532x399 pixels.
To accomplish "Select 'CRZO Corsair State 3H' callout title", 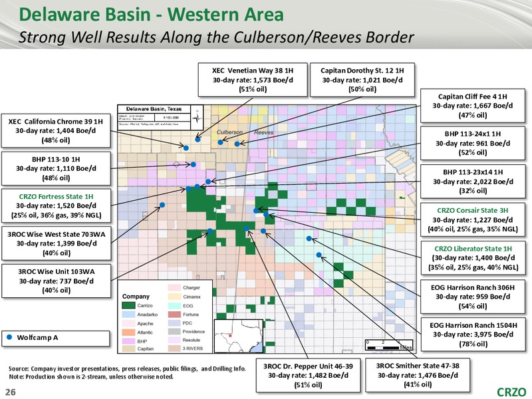I will click(x=473, y=210).
